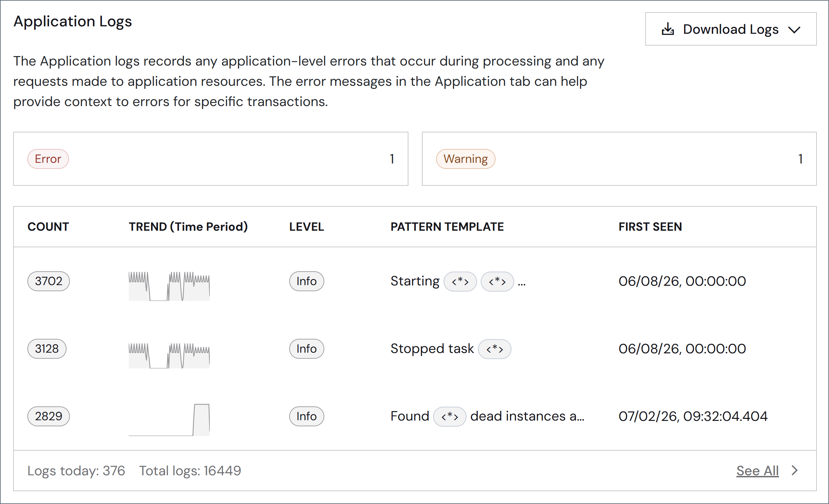Image resolution: width=829 pixels, height=504 pixels.
Task: Open the Download Logs dropdown
Action: [731, 29]
